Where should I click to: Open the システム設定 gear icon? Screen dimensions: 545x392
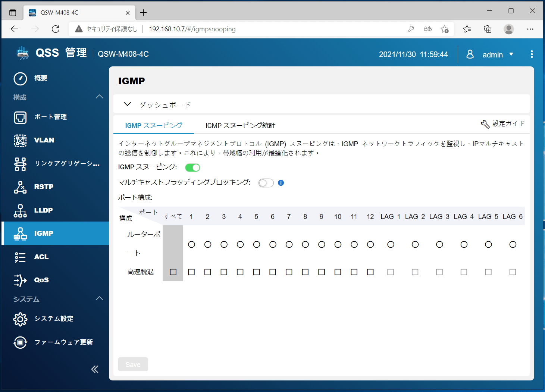coord(20,319)
